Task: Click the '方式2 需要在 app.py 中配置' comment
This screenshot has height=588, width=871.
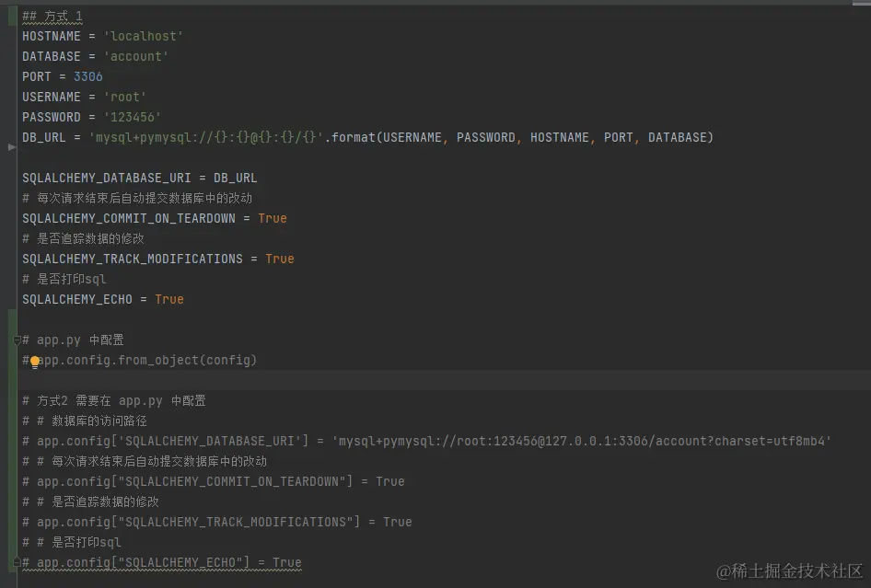Action: pos(122,400)
